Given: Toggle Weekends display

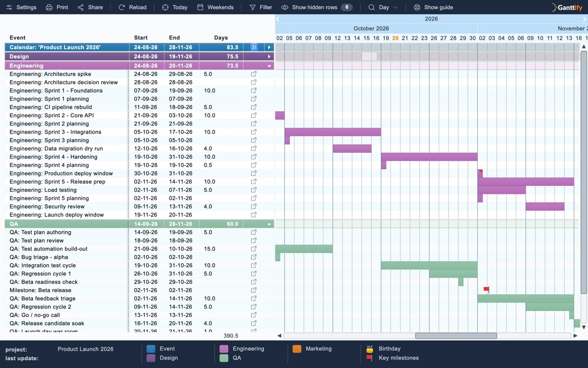Looking at the screenshot, I should tap(215, 7).
